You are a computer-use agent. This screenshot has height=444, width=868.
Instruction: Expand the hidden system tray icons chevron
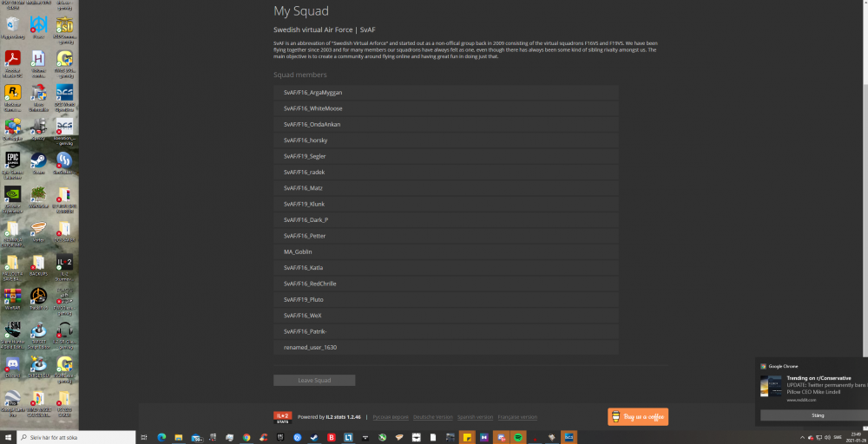tap(803, 437)
